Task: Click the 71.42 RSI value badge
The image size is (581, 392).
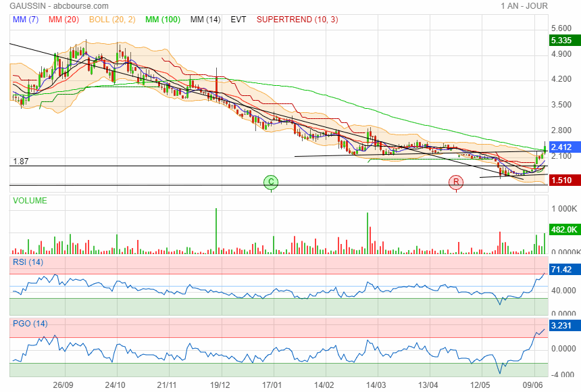Action: pos(565,269)
